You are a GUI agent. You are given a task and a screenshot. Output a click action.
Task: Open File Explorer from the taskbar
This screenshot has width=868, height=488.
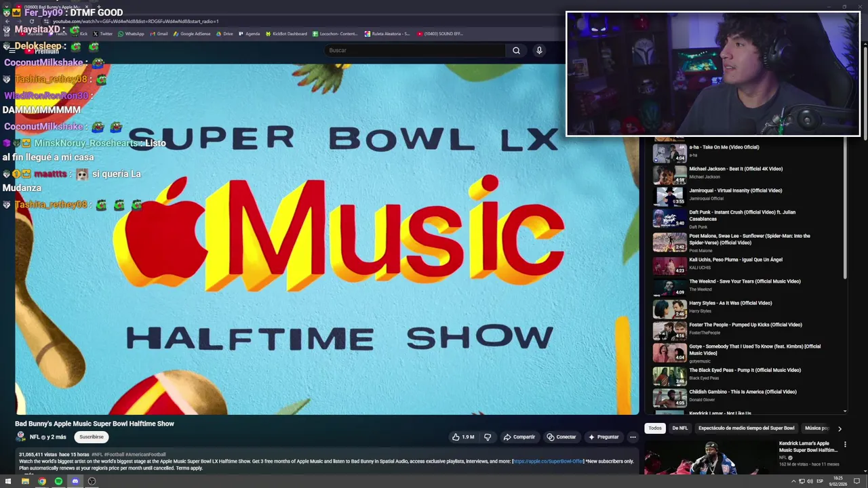(x=25, y=481)
